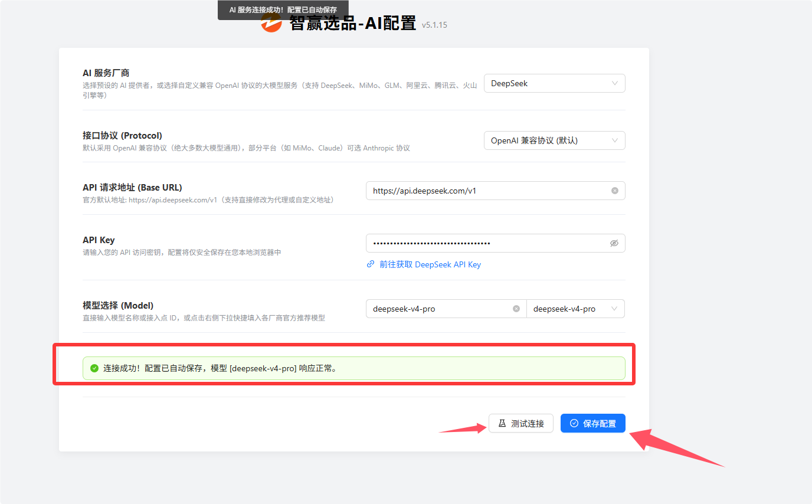Click the version label v5.1.15

[x=434, y=25]
